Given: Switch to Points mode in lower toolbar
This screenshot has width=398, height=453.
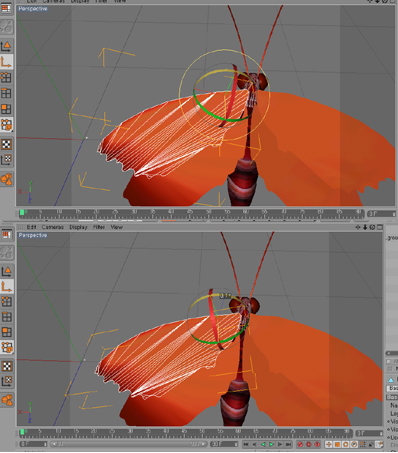Looking at the screenshot, I should (x=7, y=301).
